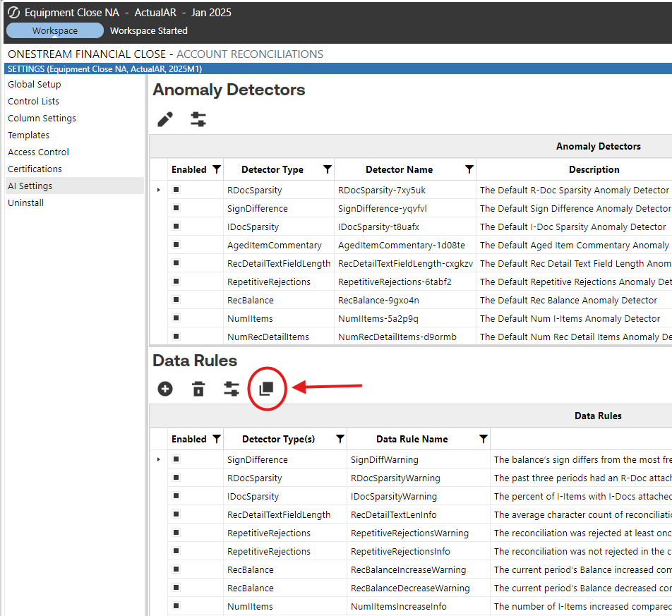The image size is (672, 616).
Task: Toggle Enabled for NumRecDetailItems-d9ormb detector
Action: tap(176, 337)
